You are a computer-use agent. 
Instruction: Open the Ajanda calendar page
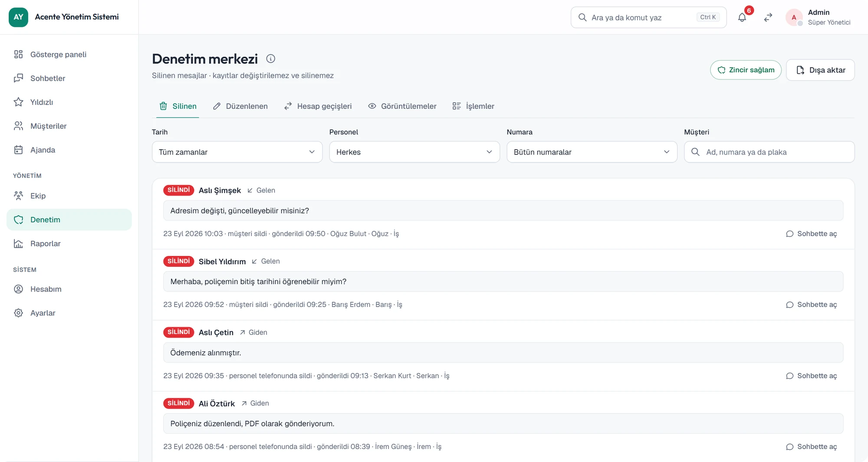point(69,150)
